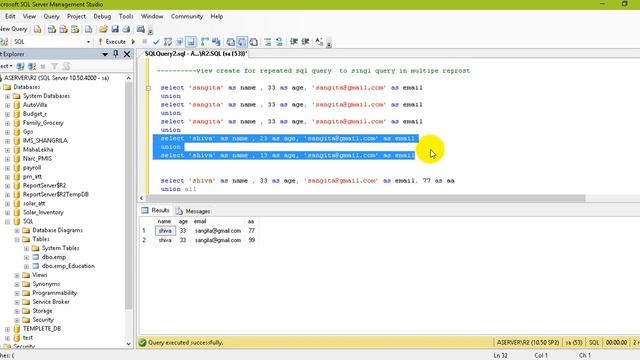Select the ReportServer$R2TempDB database
Screen dimensions: 640x360
tap(55, 194)
